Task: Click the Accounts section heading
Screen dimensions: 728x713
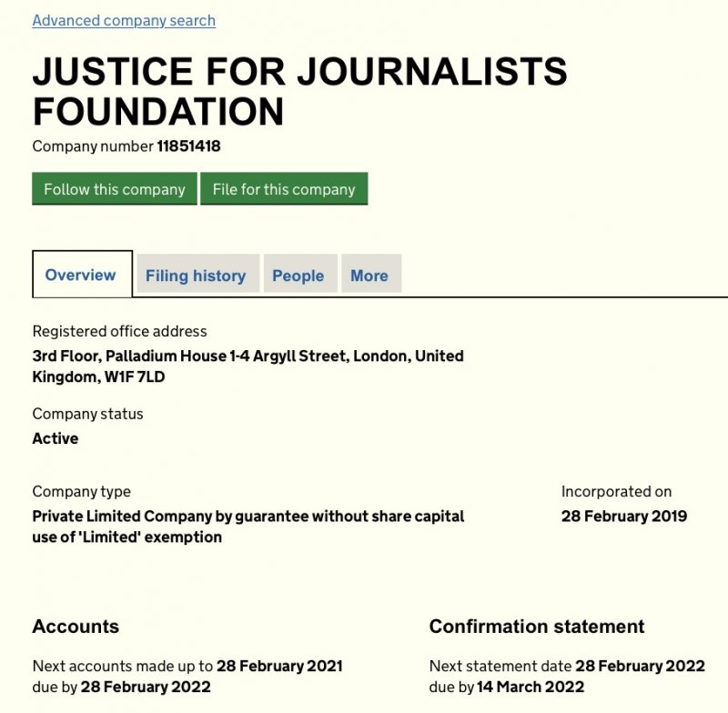Action: click(76, 627)
